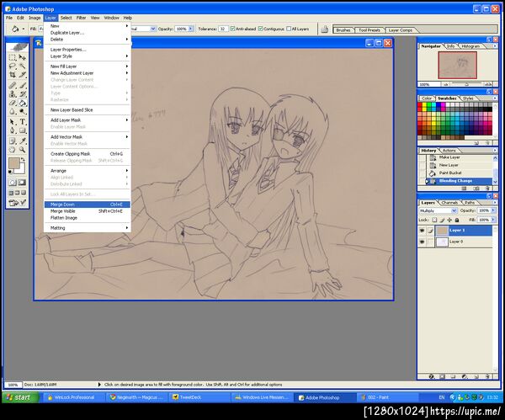Select the Zoom tool
505x420 pixels.
point(22,150)
